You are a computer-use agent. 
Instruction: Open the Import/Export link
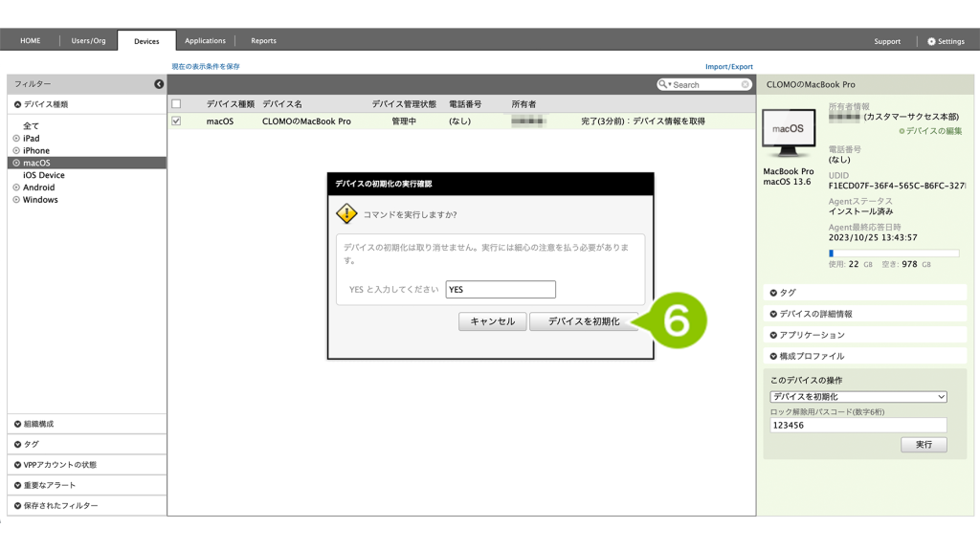[x=728, y=67]
